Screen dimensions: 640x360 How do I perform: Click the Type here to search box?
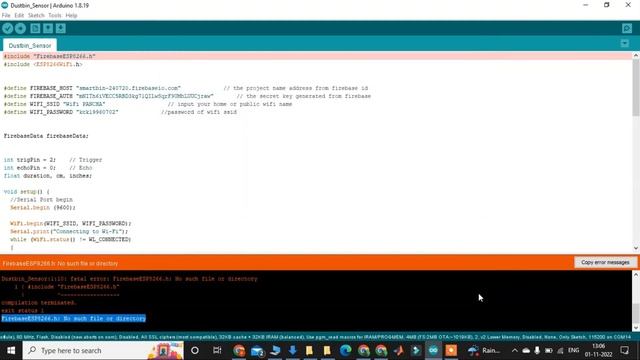103,351
